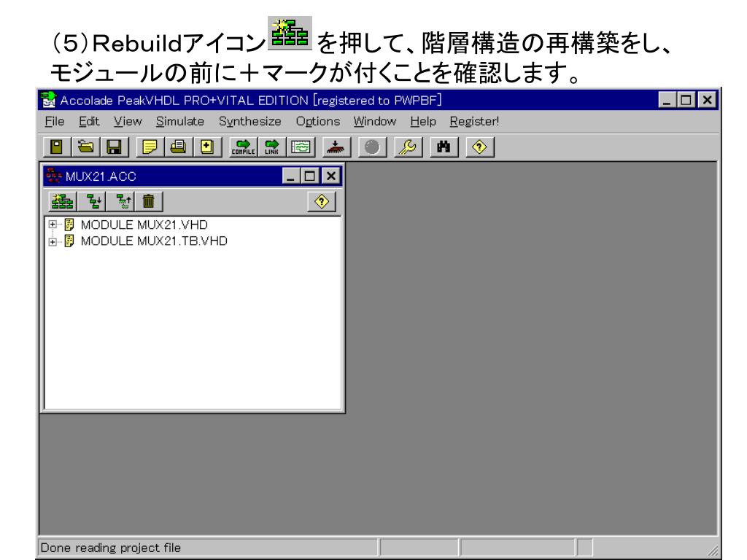Click the MUX21.TB.VHD module file icon
This screenshot has width=747, height=560.
(69, 241)
